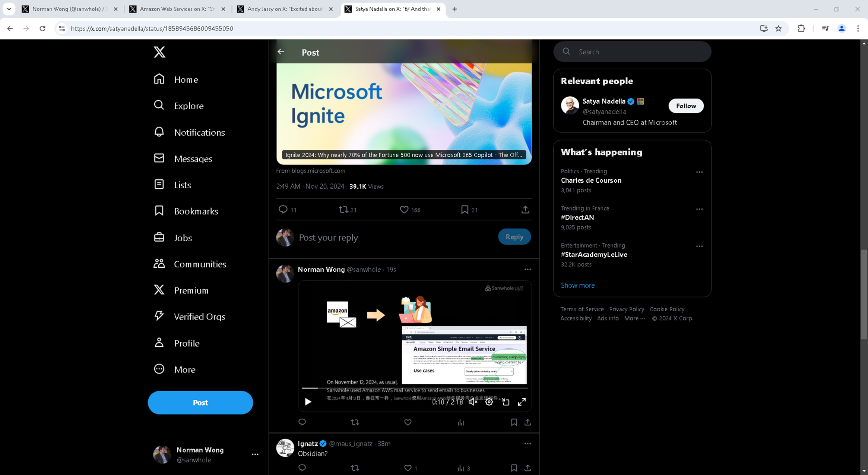Open more options on Norman Wong reply
The width and height of the screenshot is (868, 475).
point(528,269)
